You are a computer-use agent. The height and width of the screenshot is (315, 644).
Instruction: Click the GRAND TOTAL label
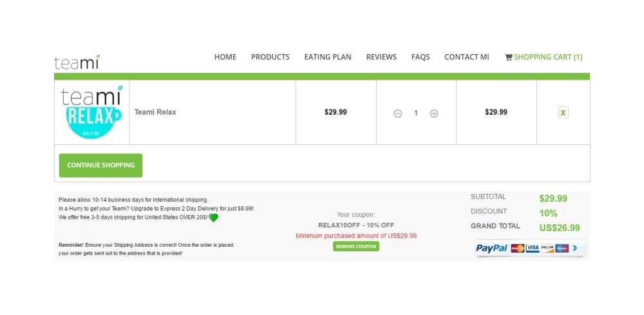click(x=495, y=226)
